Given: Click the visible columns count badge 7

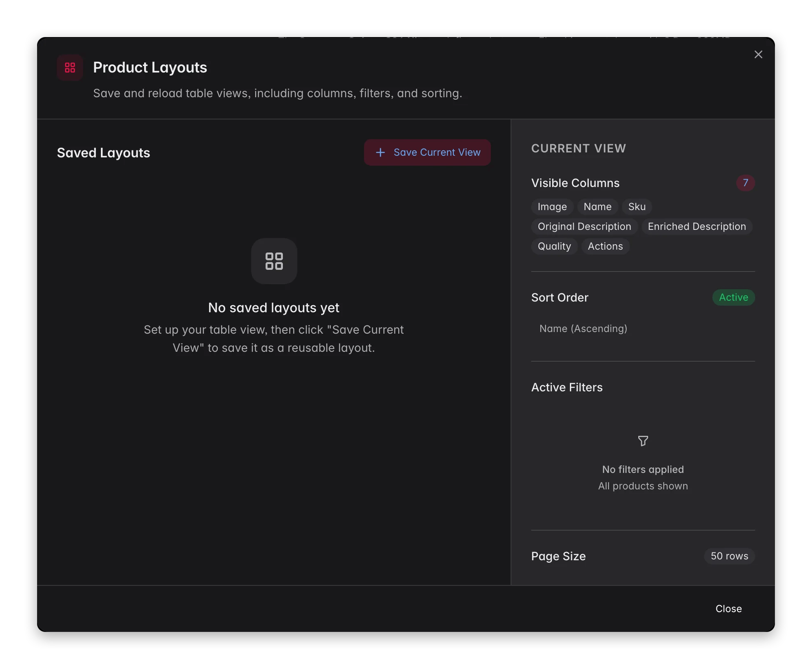Looking at the screenshot, I should pos(745,183).
